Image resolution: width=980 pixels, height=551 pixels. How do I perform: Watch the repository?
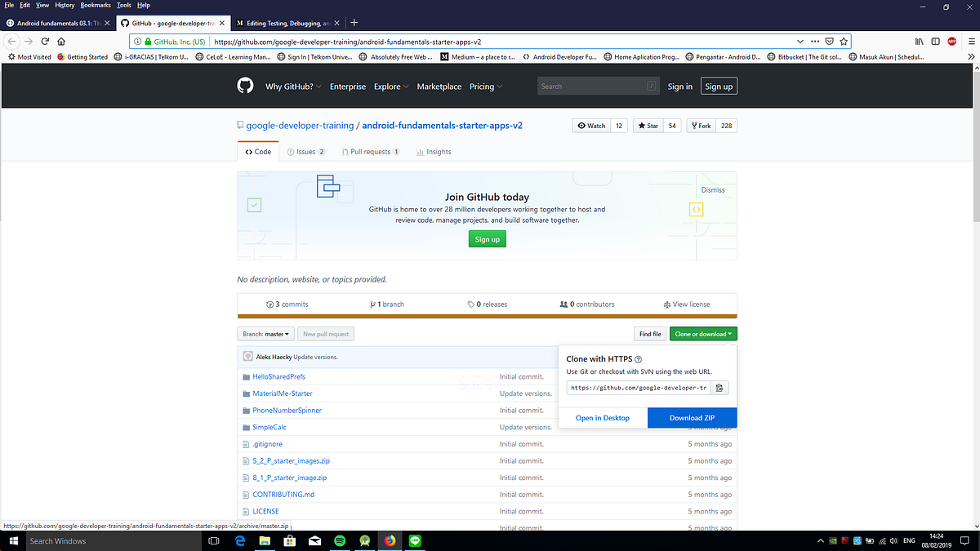(591, 126)
